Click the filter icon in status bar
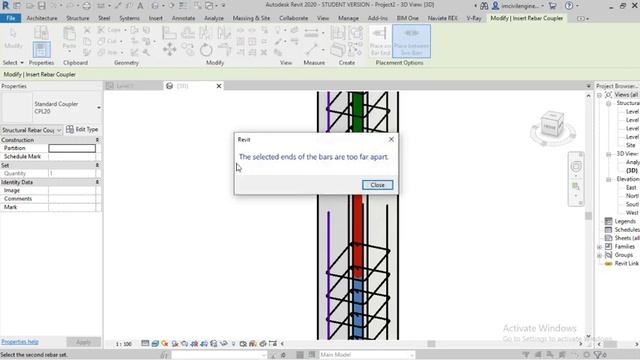The height and width of the screenshot is (360, 640). (599, 355)
